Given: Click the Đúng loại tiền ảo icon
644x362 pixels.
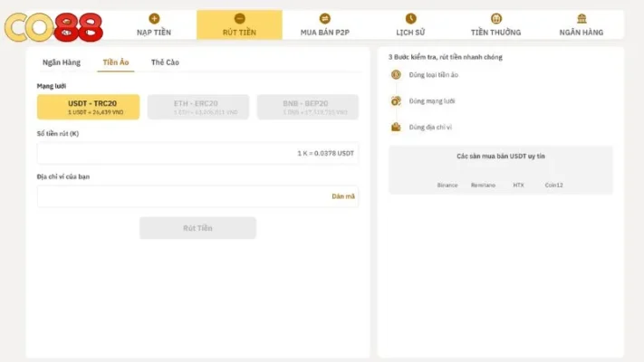Looking at the screenshot, I should [x=396, y=75].
